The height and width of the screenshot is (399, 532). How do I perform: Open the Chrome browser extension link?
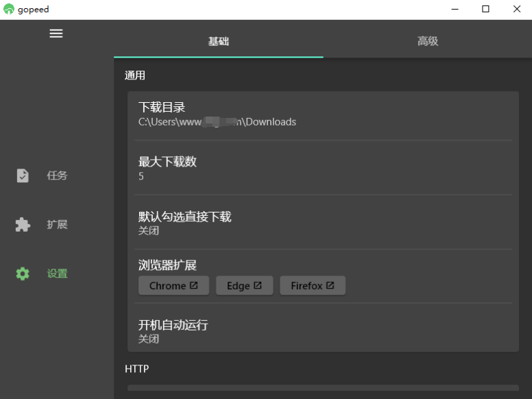tap(173, 285)
